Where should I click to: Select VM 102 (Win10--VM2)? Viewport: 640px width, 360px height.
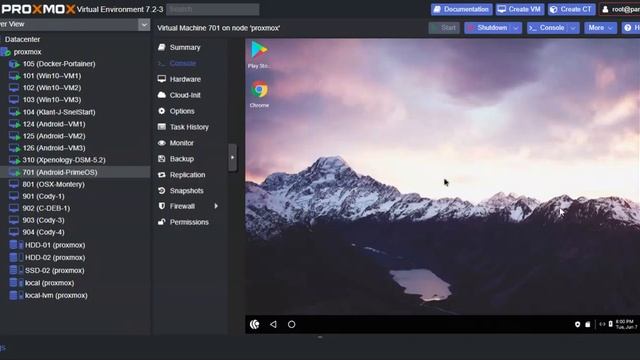pos(52,88)
